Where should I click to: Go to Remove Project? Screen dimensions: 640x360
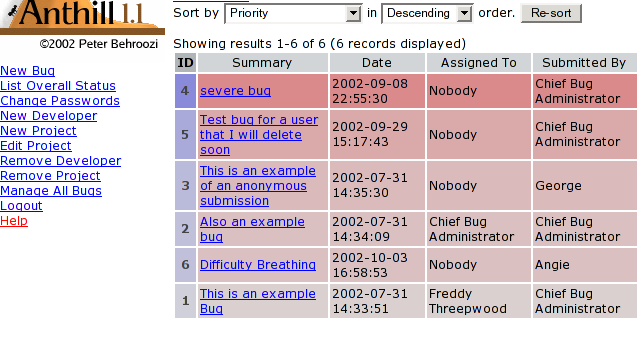coord(50,176)
